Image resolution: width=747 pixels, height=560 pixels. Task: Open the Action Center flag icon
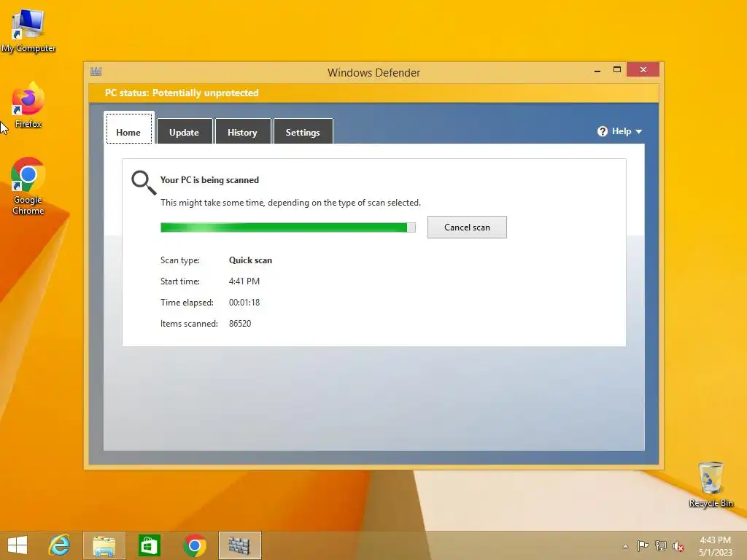(x=643, y=545)
